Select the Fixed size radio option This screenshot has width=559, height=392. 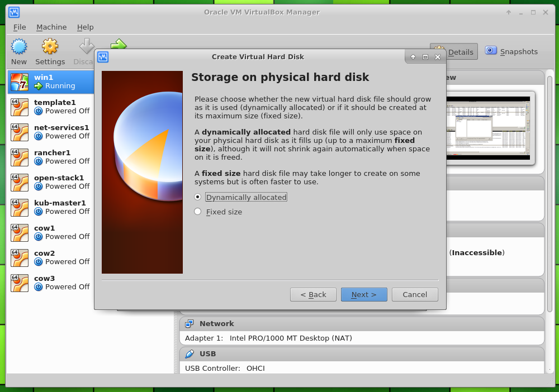pyautogui.click(x=197, y=212)
